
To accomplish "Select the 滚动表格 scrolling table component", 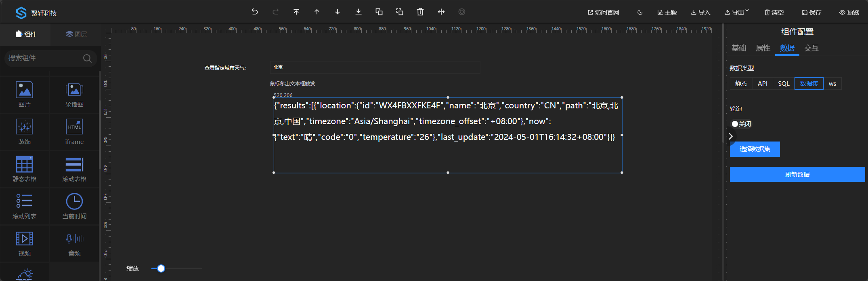I will (74, 169).
